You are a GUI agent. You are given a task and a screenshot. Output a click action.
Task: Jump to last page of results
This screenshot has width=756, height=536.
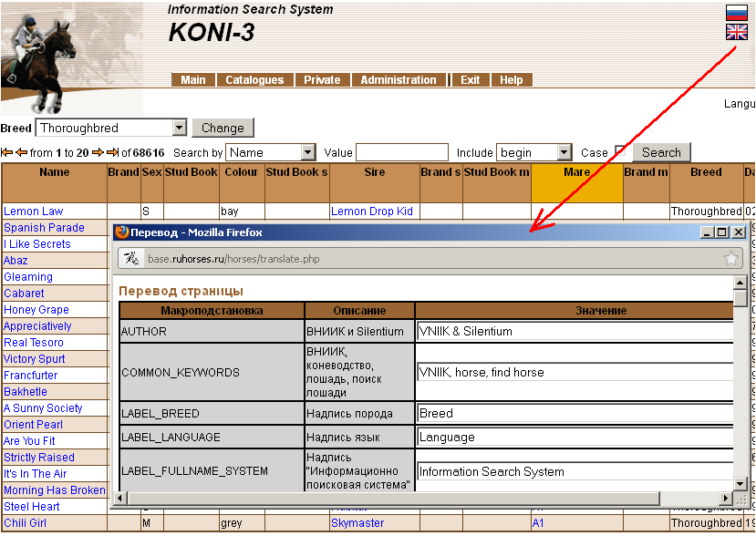[x=112, y=153]
